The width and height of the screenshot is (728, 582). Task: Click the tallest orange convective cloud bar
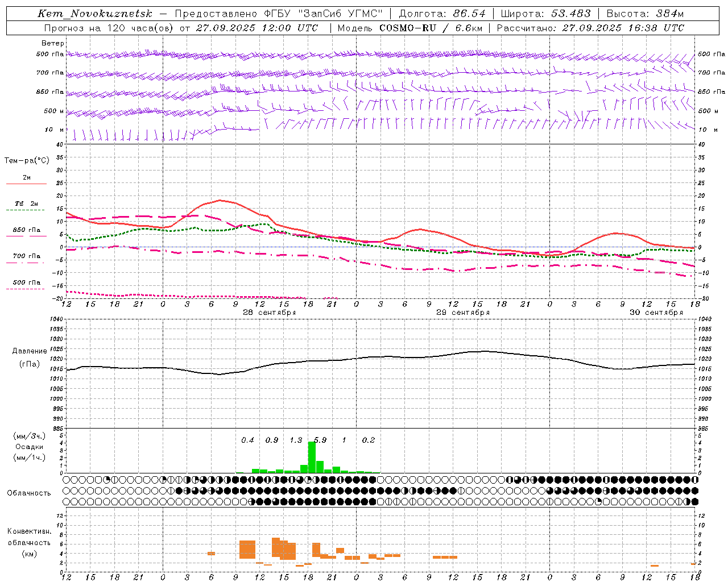tap(276, 547)
